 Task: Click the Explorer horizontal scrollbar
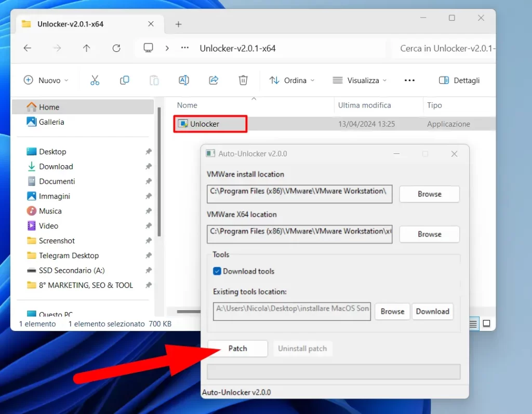click(189, 312)
